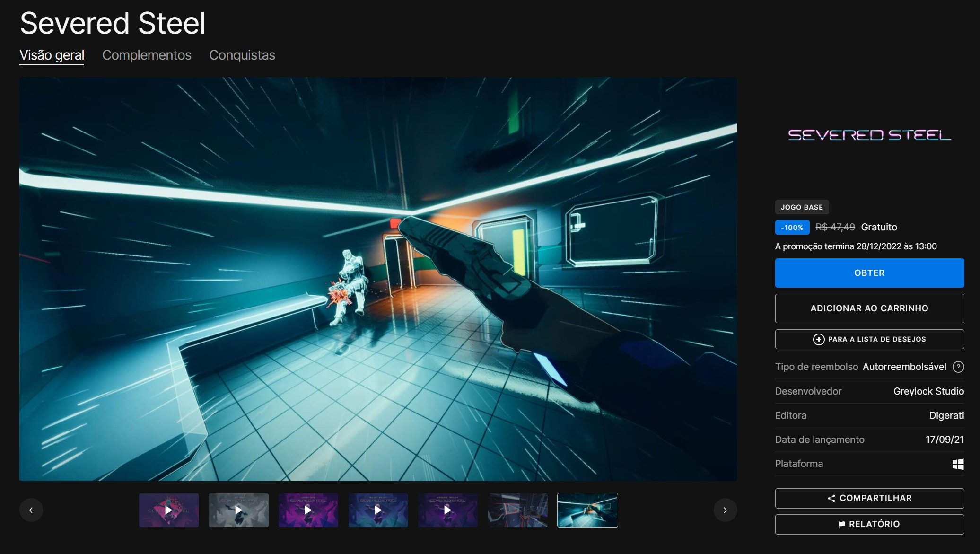Switch to the Complementos tab
The width and height of the screenshot is (980, 554).
[147, 55]
